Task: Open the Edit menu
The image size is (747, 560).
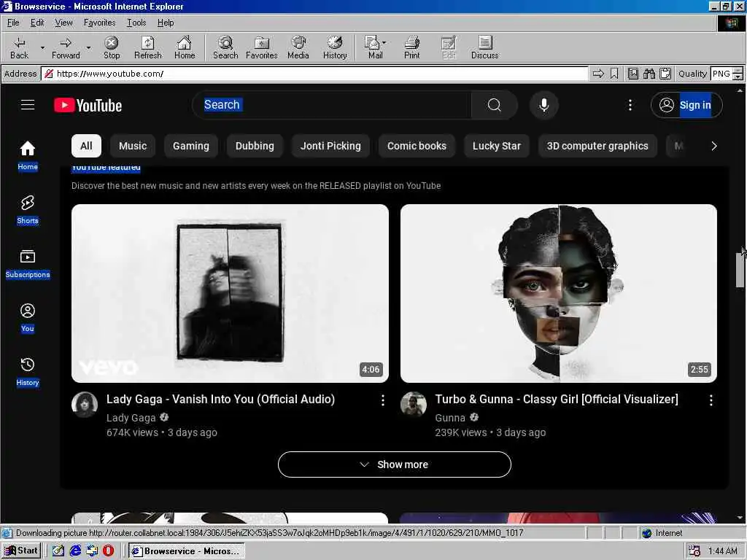Action: click(37, 23)
